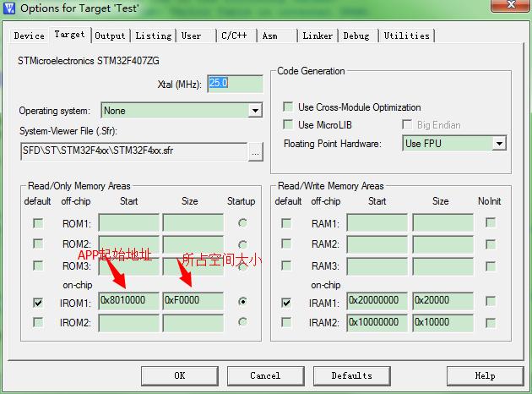Check the IROM2 default checkbox
This screenshot has width=532, height=394.
click(x=38, y=322)
